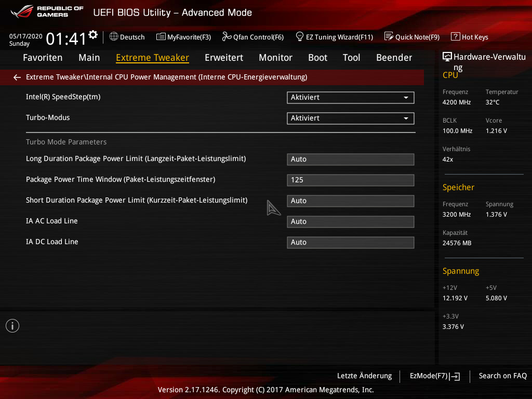Click the Hot Keys question mark icon
This screenshot has height=399, width=532.
[x=455, y=36]
